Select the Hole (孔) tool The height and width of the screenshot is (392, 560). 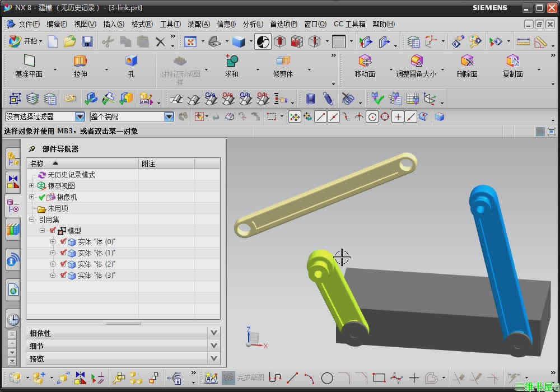(131, 67)
